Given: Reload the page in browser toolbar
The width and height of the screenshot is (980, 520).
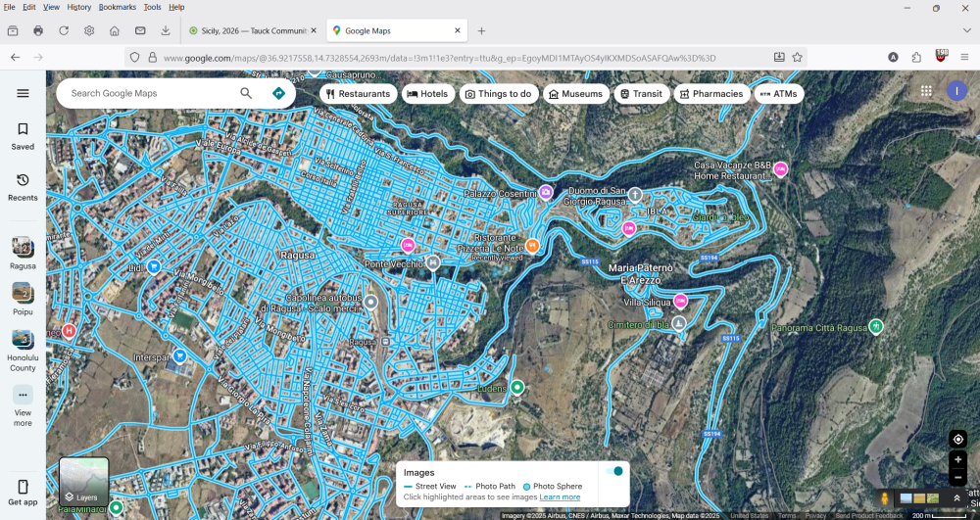Looking at the screenshot, I should 64,30.
